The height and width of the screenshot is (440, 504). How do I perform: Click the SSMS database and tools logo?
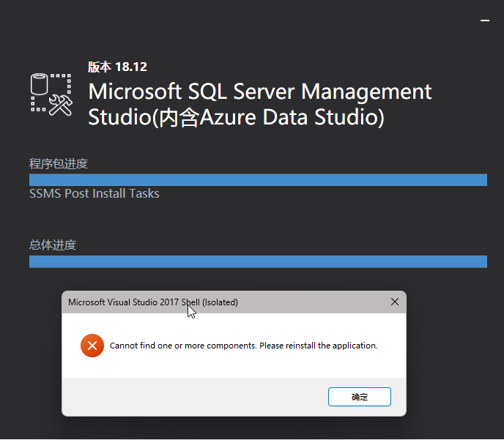(x=51, y=94)
